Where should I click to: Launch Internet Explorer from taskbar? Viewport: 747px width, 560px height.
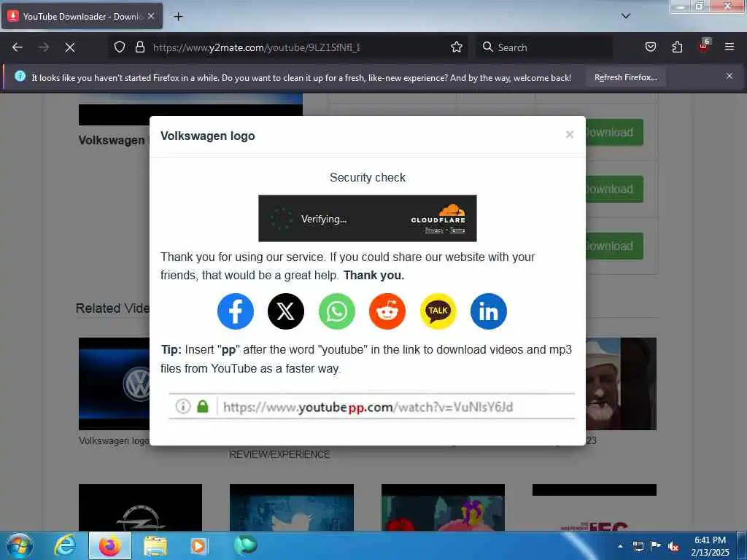pyautogui.click(x=65, y=545)
